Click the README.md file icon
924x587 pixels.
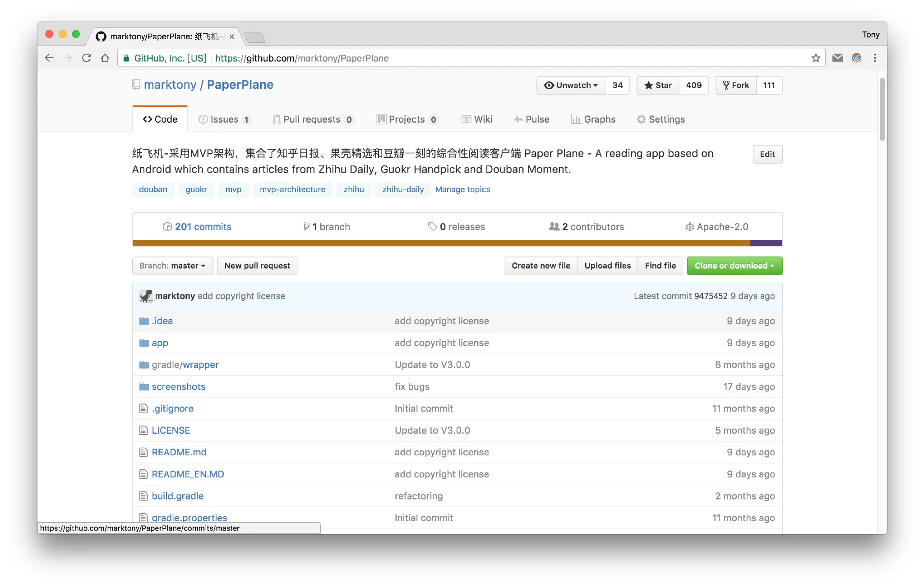tap(143, 452)
